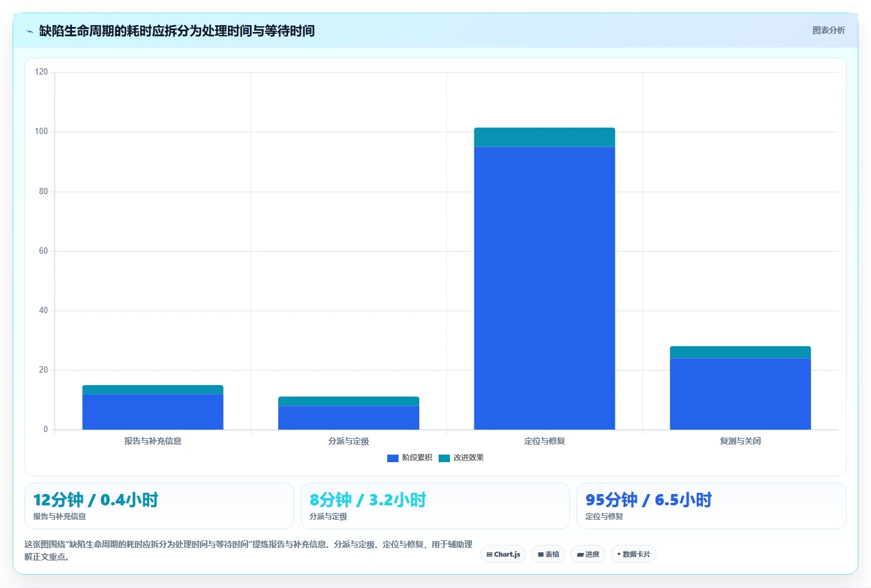Screen dimensions: 871x588
Task: Click the 进度 tag chip
Action: click(588, 554)
